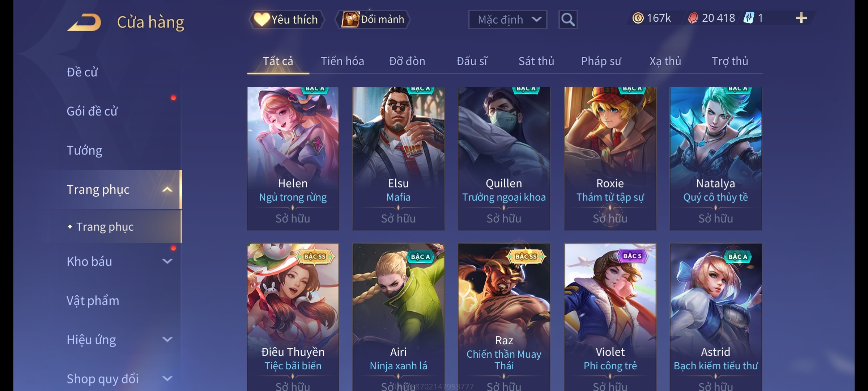Open the search magnifier icon
The width and height of the screenshot is (868, 391).
coord(568,20)
